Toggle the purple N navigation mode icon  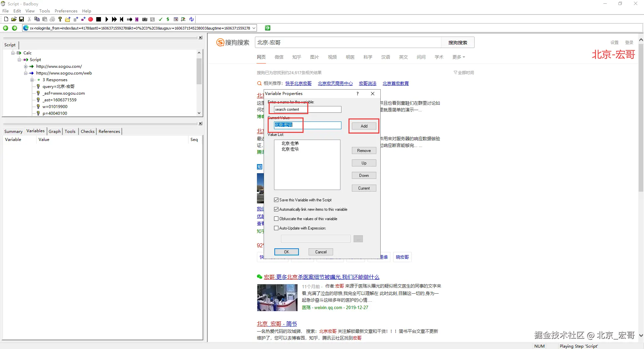tap(137, 19)
